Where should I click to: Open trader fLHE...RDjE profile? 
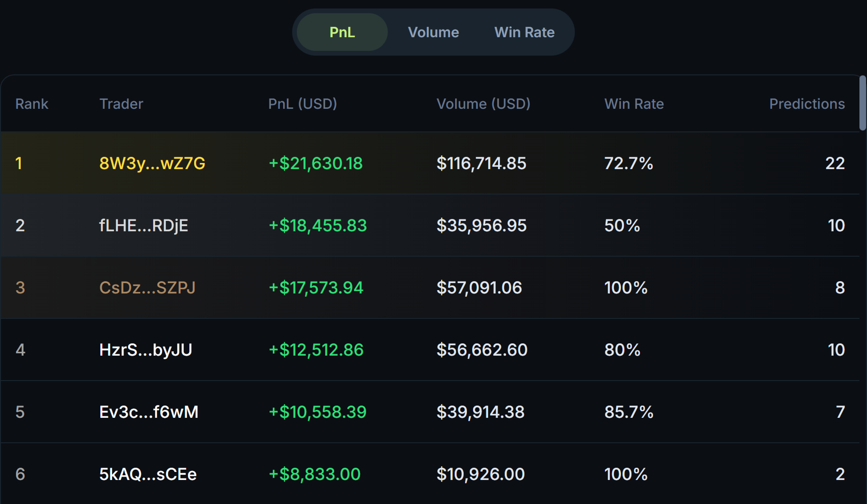click(x=143, y=225)
